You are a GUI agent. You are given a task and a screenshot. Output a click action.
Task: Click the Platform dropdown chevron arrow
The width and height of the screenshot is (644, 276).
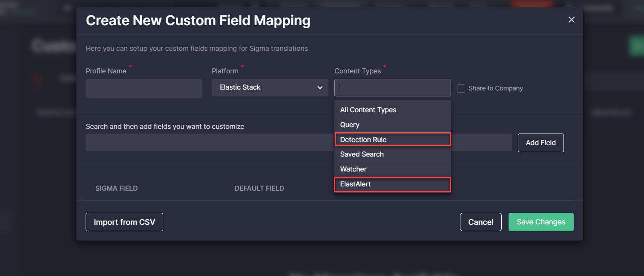[320, 87]
